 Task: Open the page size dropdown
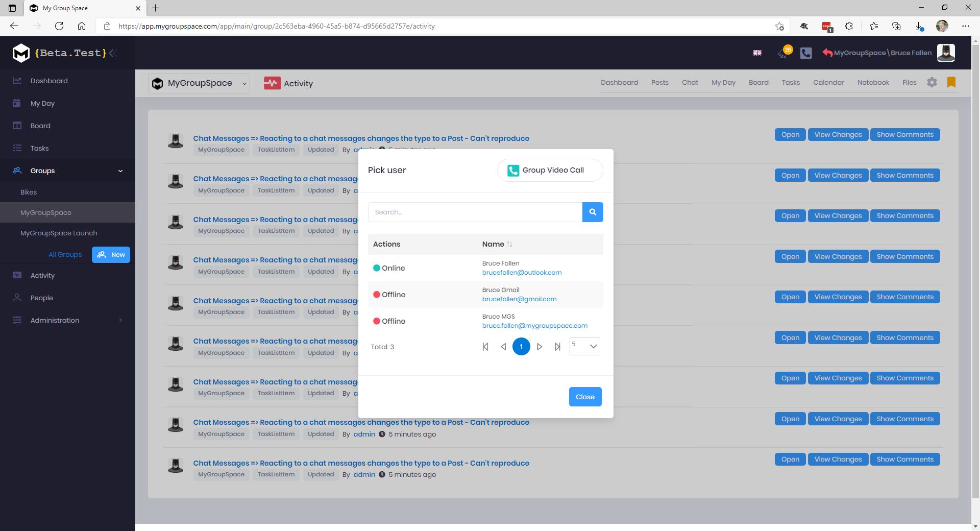point(584,346)
